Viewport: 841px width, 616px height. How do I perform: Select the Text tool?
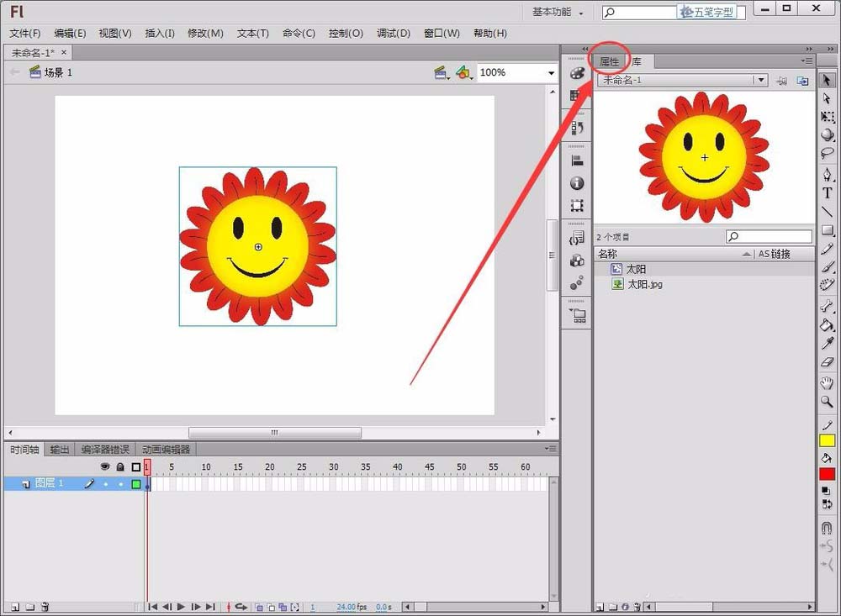(x=827, y=193)
